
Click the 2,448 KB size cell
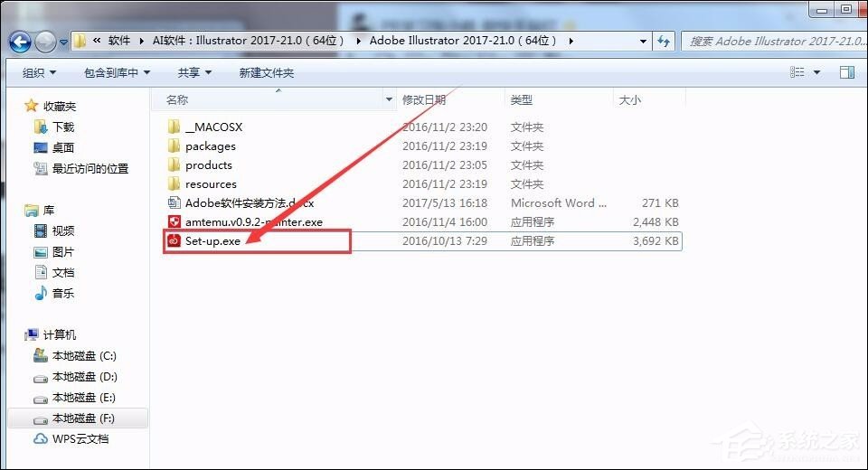[656, 222]
